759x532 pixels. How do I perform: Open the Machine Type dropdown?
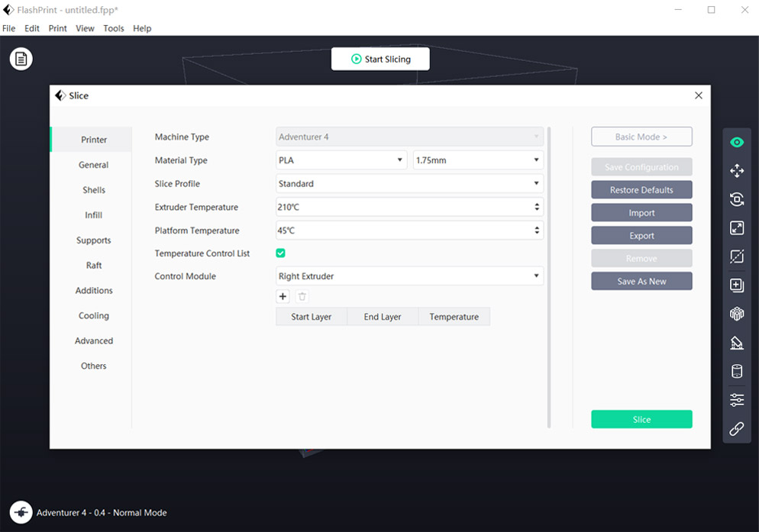coord(409,137)
